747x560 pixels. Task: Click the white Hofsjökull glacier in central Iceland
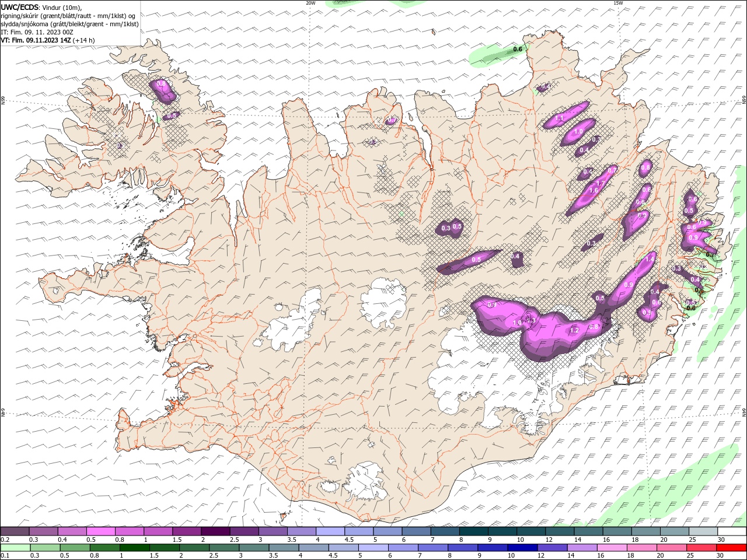pos(383,302)
